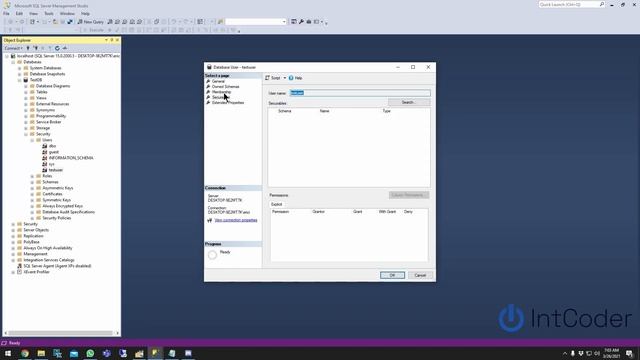Click the User name input field

(x=360, y=93)
